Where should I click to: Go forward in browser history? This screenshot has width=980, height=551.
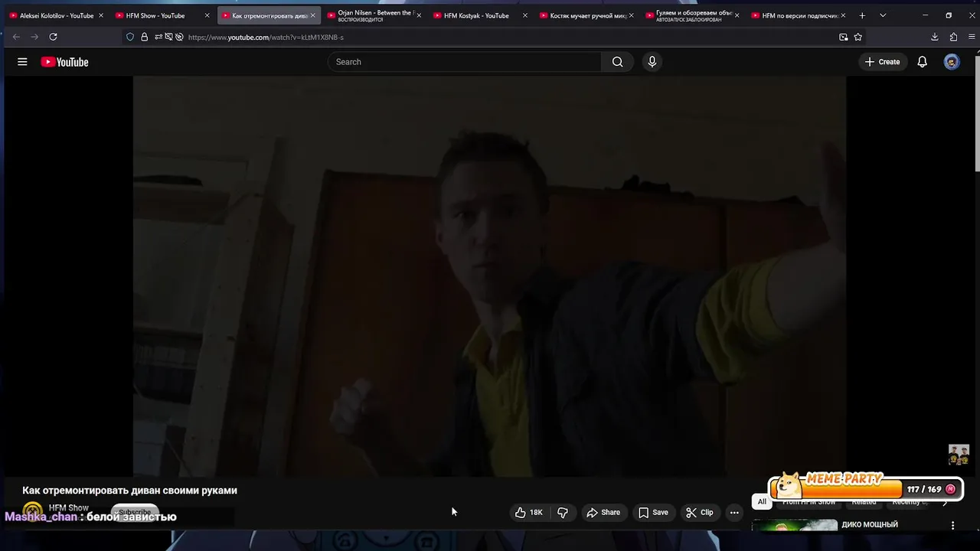34,37
